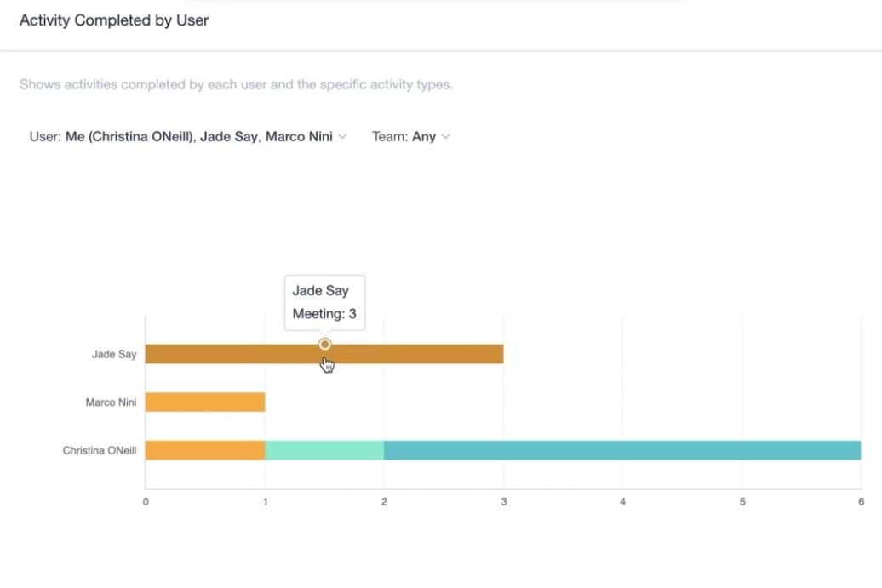The image size is (882, 588).
Task: Click Marco Nini's orange bar
Action: click(x=205, y=402)
